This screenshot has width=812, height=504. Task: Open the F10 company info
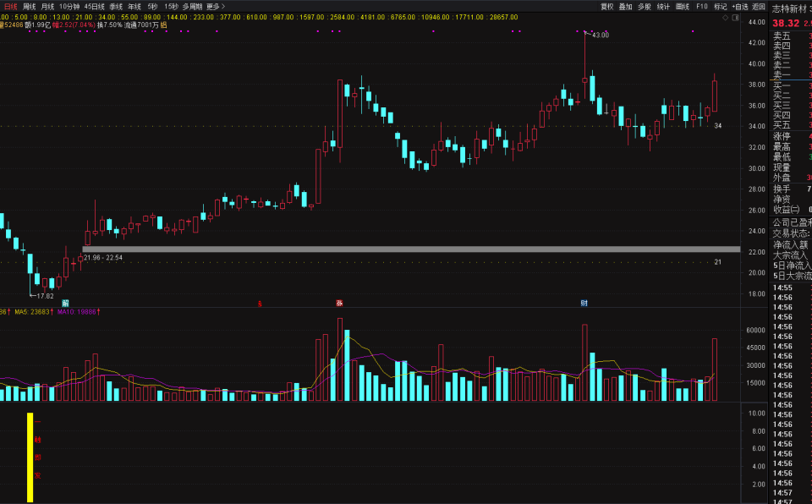[702, 7]
